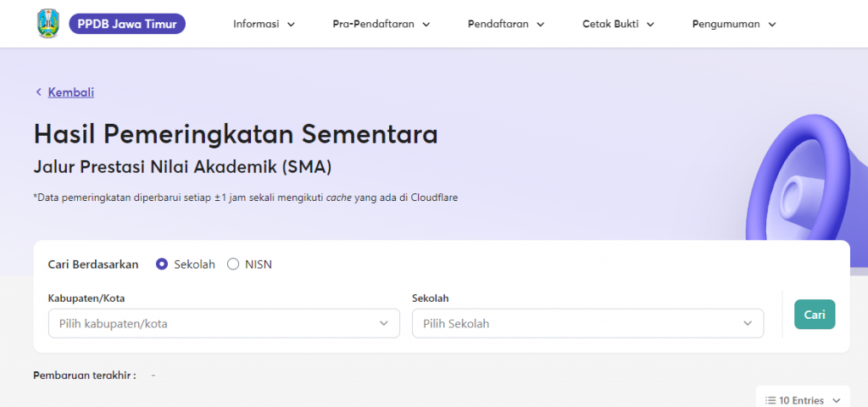Screen dimensions: 868x407
Task: Open the Pra-Pendaftaran menu
Action: [381, 25]
